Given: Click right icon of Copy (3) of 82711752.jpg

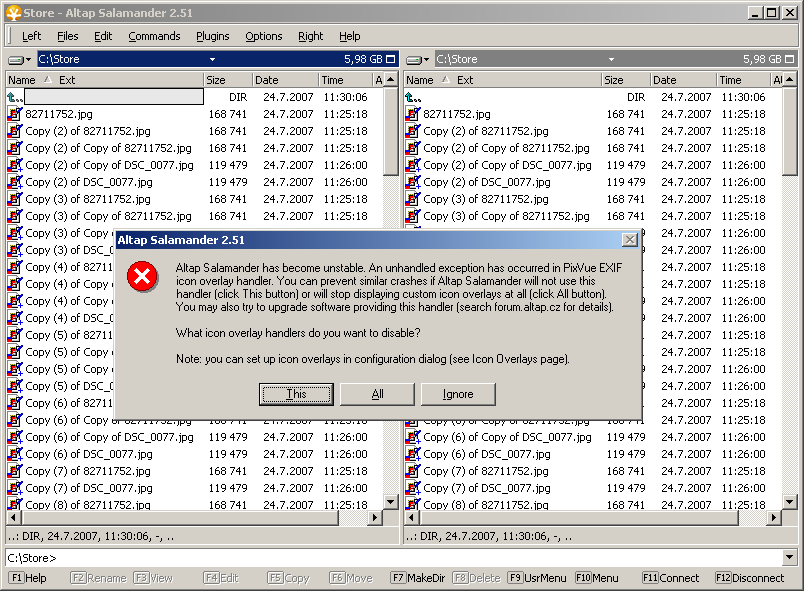Looking at the screenshot, I should pos(413,199).
